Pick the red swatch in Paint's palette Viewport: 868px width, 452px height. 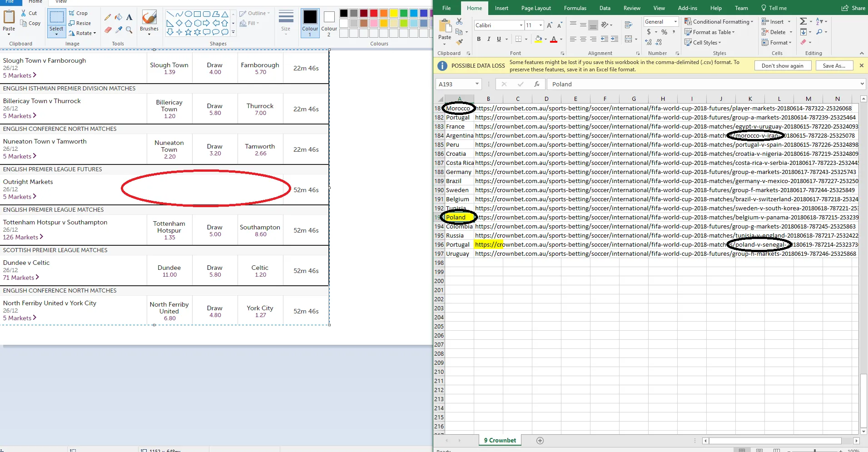374,13
